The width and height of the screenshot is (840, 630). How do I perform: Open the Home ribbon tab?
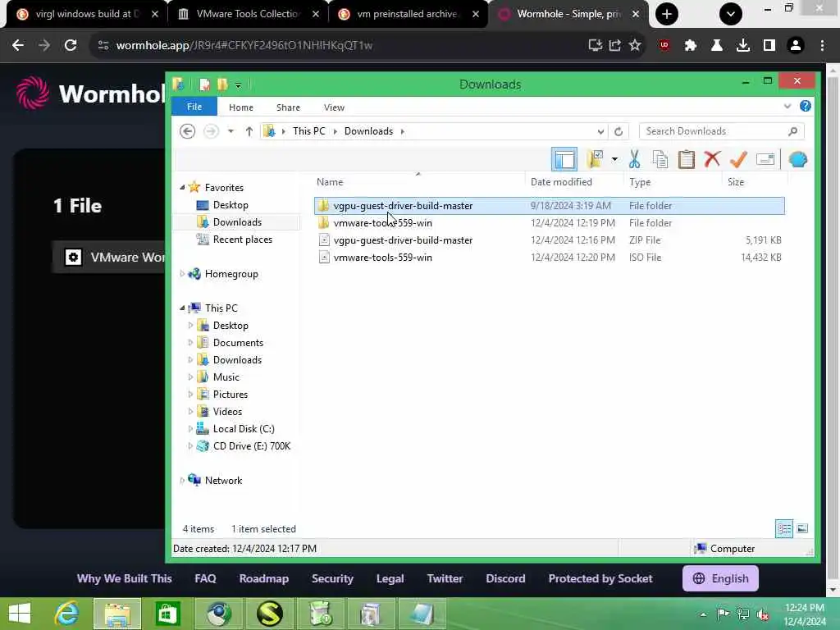(x=241, y=107)
